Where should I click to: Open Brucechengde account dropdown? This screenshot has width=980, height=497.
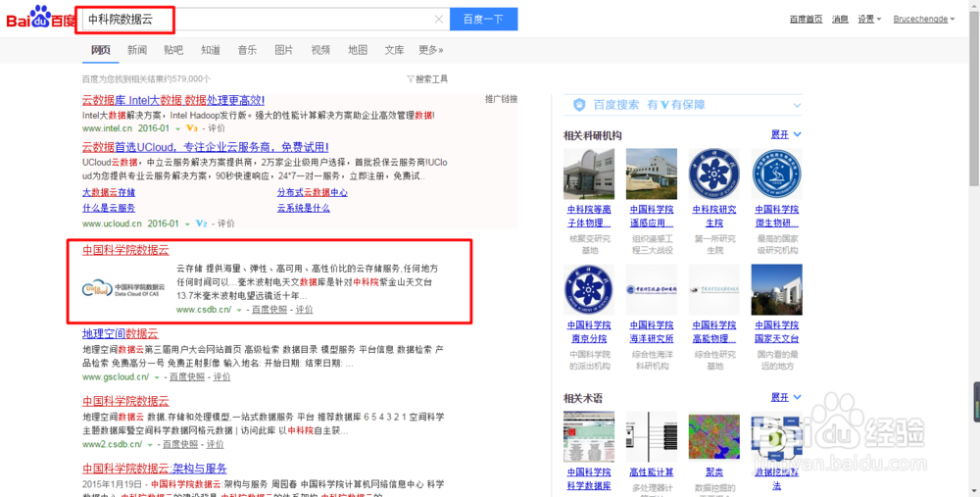924,20
